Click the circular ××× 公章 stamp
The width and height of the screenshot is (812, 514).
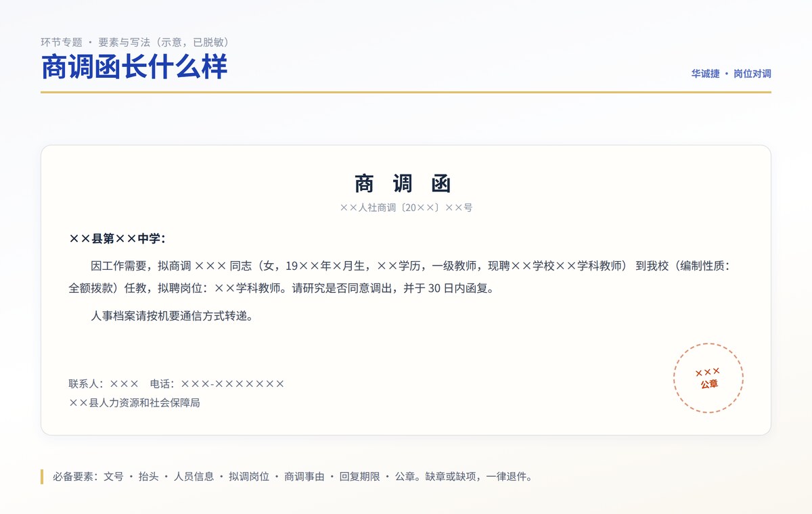708,378
